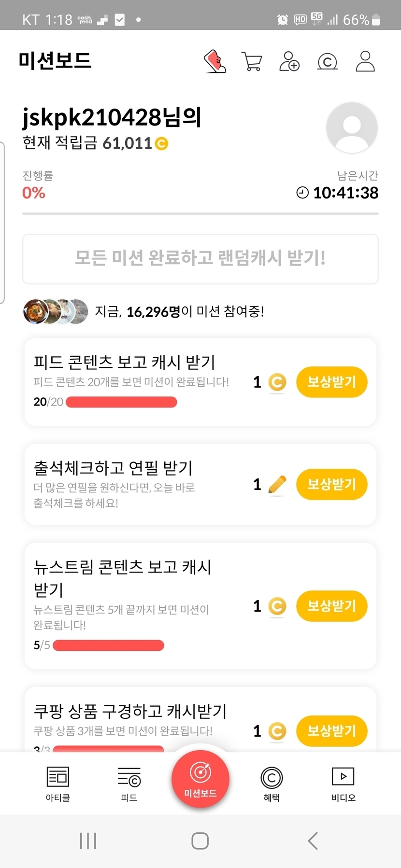Tap the 피드 콘텐츠 20/20 progress bar
Image resolution: width=401 pixels, height=868 pixels.
coord(121,402)
